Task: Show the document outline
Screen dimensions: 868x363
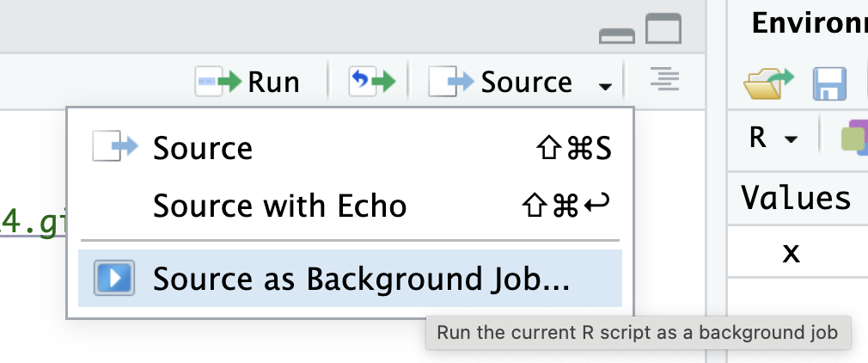Action: (663, 81)
